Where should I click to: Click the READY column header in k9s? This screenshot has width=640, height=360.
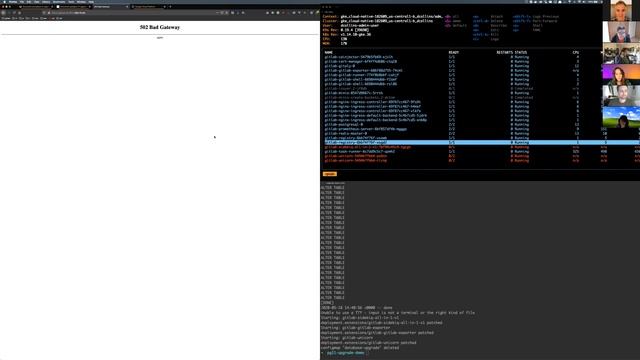point(453,52)
